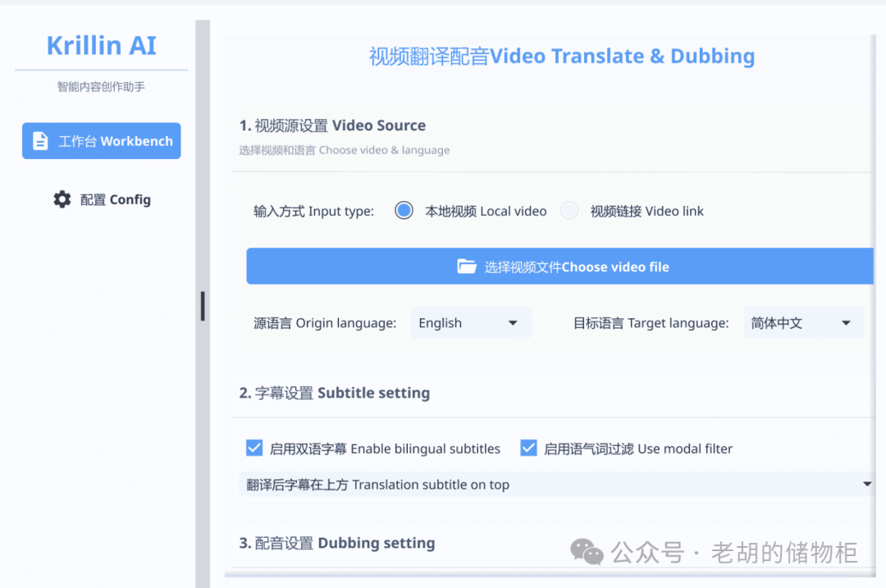Click the 源语言 Origin language label

325,323
